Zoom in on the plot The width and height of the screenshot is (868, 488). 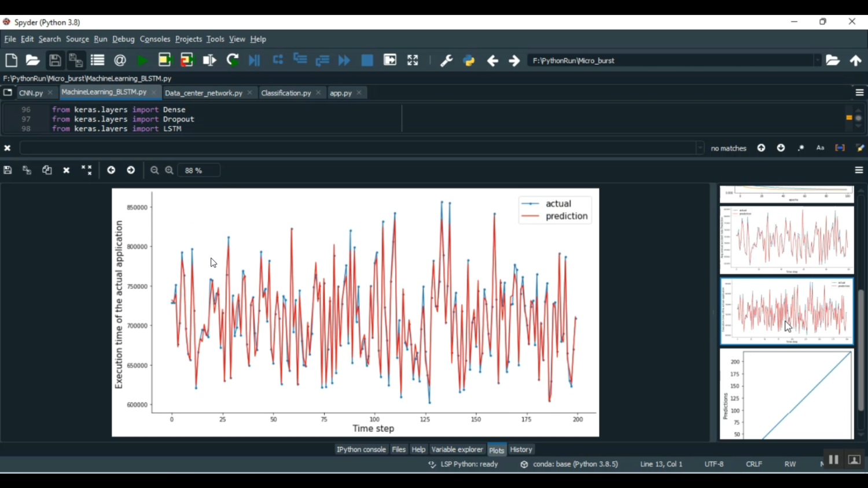tap(170, 170)
